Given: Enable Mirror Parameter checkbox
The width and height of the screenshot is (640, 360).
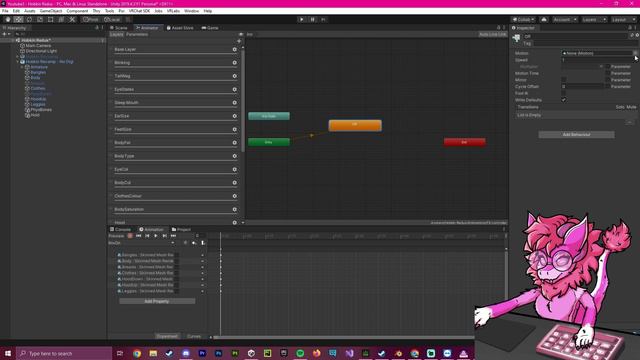Looking at the screenshot, I should [608, 80].
